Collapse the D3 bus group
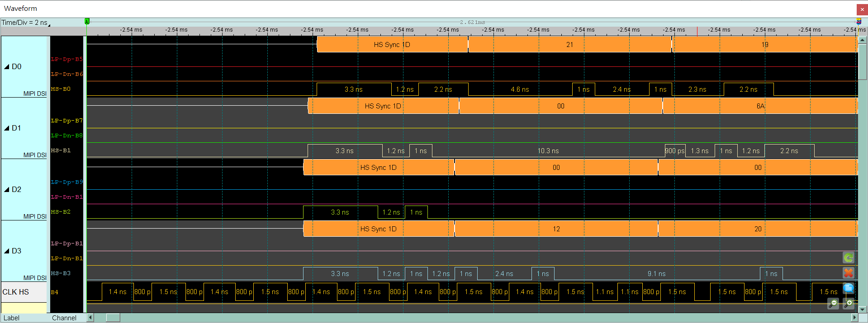868x323 pixels. (x=7, y=251)
